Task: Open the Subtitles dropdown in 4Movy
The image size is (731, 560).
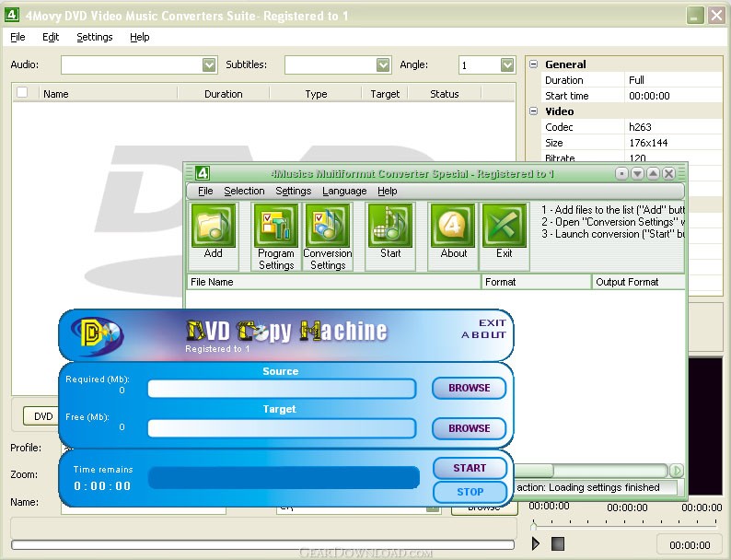Action: (383, 64)
